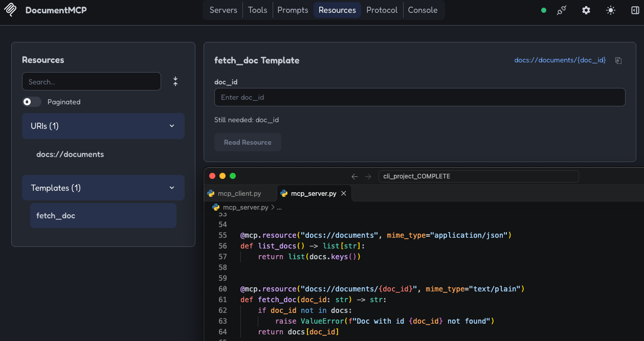Open the Console tab
This screenshot has width=644, height=341.
point(423,10)
